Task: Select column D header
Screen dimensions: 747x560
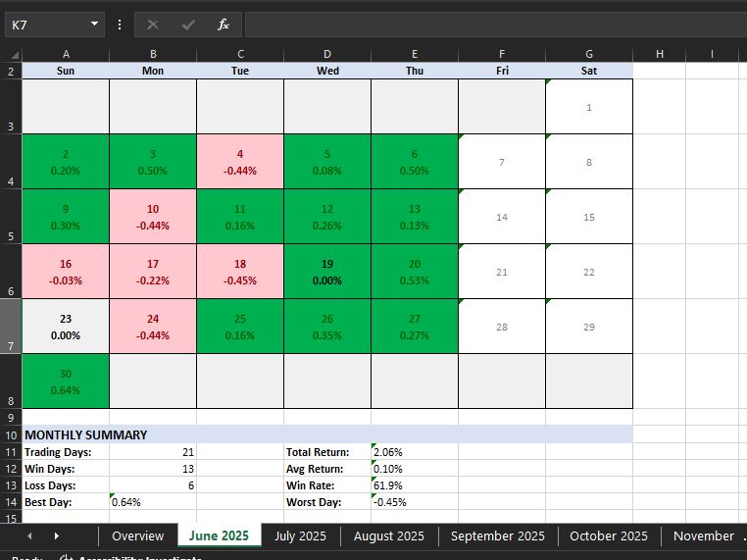Action: [x=327, y=54]
